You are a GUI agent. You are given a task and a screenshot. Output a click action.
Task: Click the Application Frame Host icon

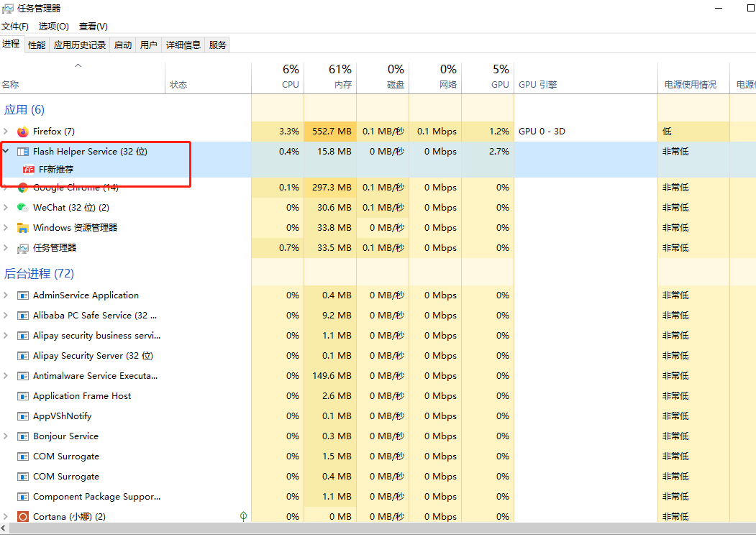click(x=23, y=396)
